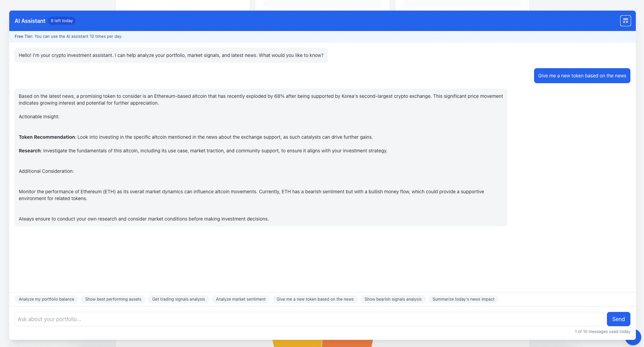Click 'Additional Consideration:' heading text
The image size is (644, 347).
pyautogui.click(x=46, y=171)
